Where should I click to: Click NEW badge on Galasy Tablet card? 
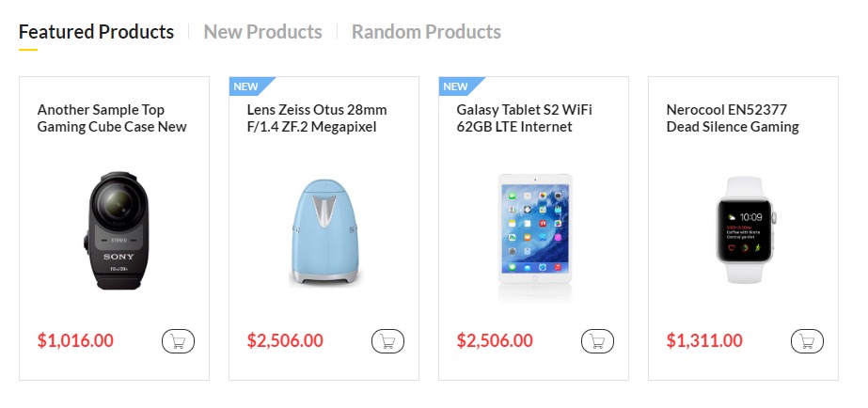456,86
